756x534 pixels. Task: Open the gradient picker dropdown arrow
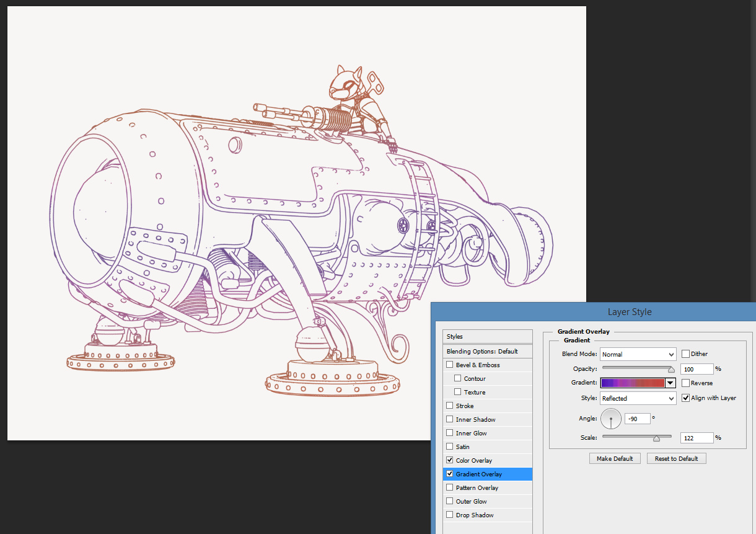point(670,383)
